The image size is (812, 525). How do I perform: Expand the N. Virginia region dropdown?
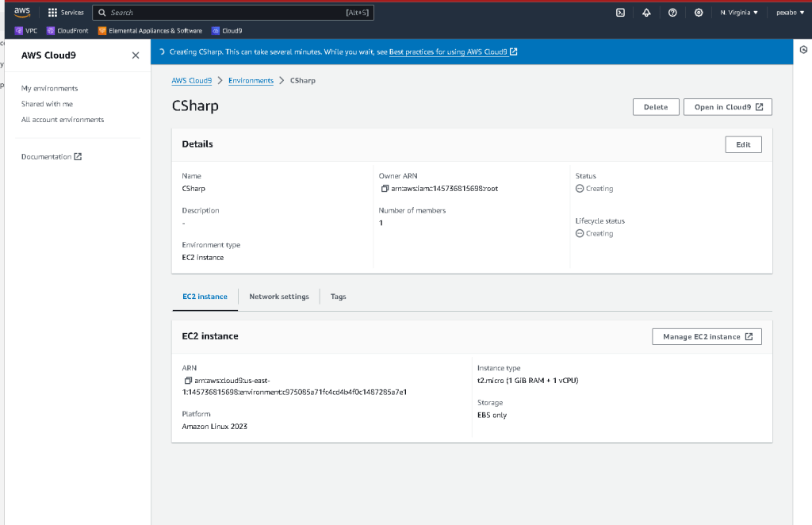click(739, 13)
